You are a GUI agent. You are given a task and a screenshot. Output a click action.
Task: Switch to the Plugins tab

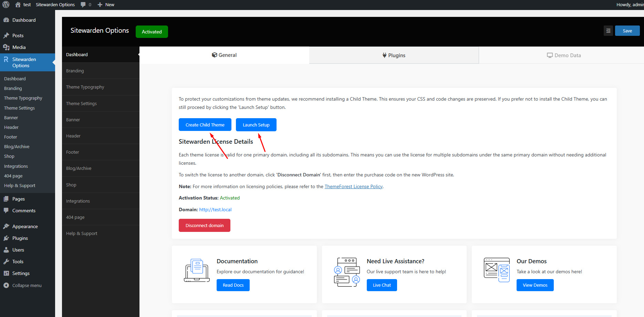pyautogui.click(x=394, y=55)
